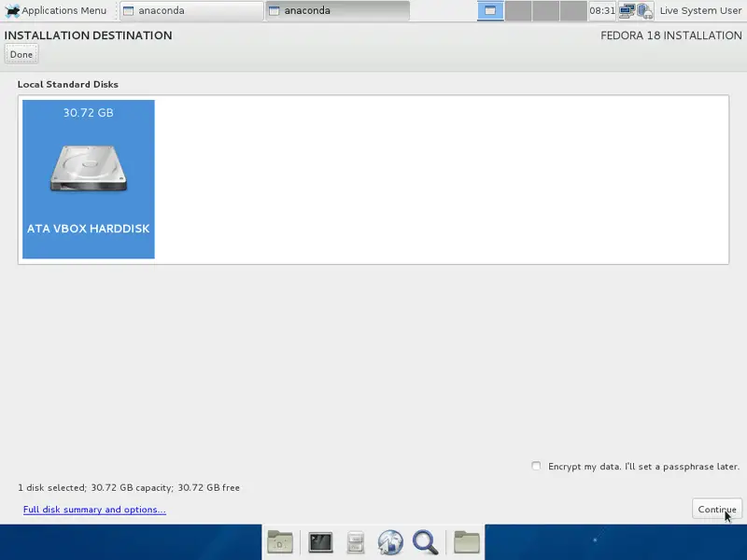Enable the Encrypt my data checkbox

tap(536, 466)
